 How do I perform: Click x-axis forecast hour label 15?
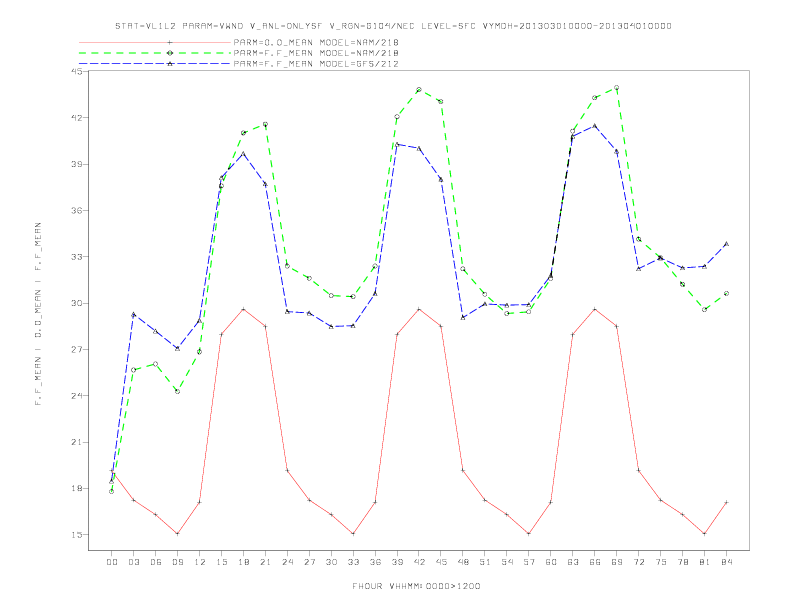(x=221, y=562)
